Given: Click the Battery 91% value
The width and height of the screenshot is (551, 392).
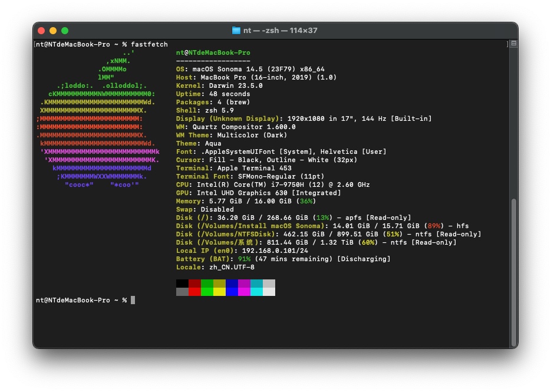Looking at the screenshot, I should tap(244, 259).
